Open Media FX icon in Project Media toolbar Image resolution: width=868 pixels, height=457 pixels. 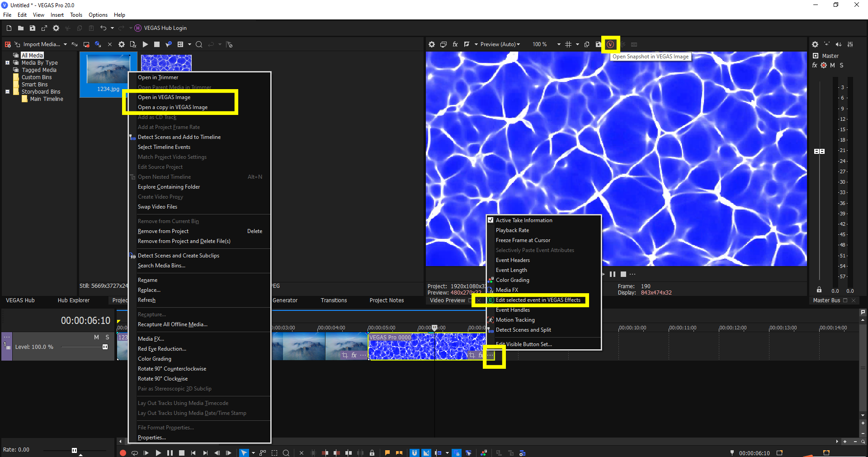(x=133, y=44)
